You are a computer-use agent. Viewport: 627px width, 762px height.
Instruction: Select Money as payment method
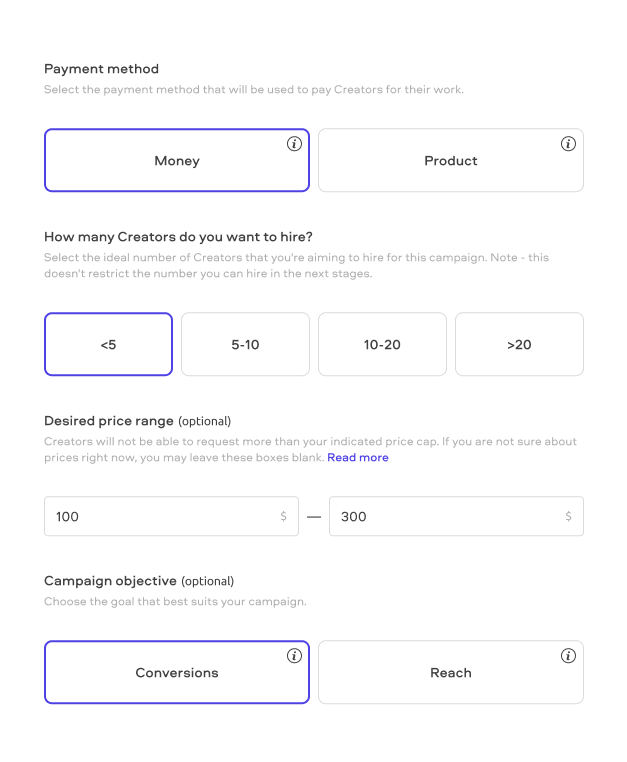pyautogui.click(x=177, y=160)
